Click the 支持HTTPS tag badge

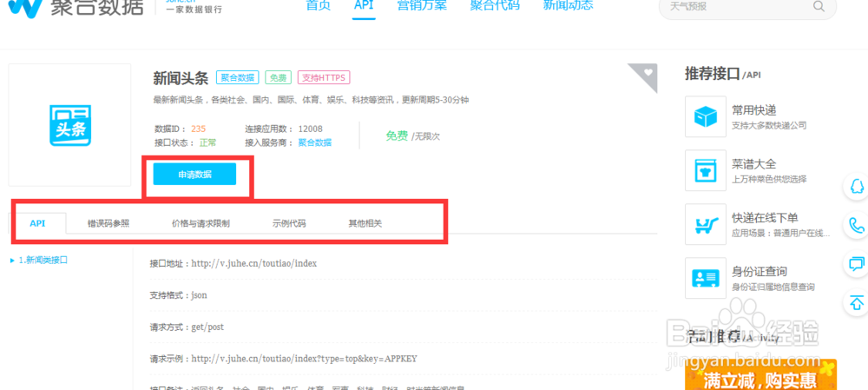click(x=324, y=77)
